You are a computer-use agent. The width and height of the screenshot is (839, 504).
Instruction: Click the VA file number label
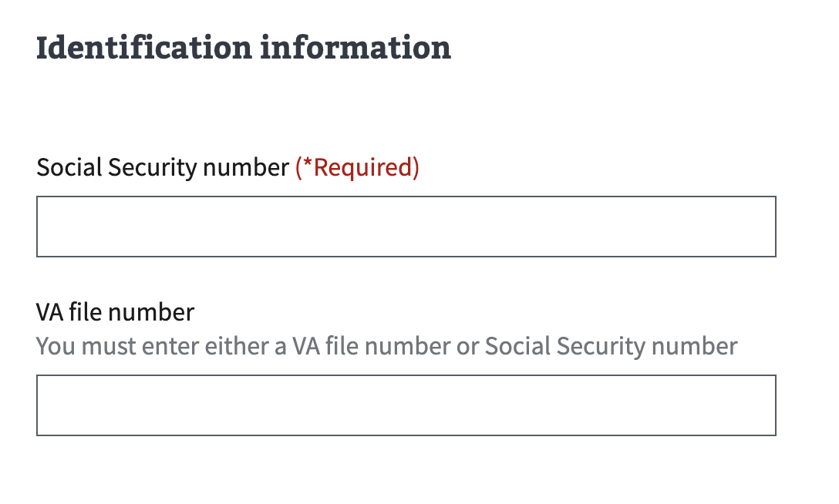click(115, 312)
